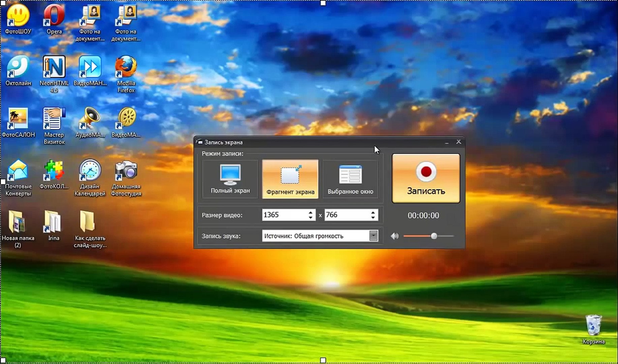Click the Записать record button
This screenshot has width=618, height=364.
(426, 178)
